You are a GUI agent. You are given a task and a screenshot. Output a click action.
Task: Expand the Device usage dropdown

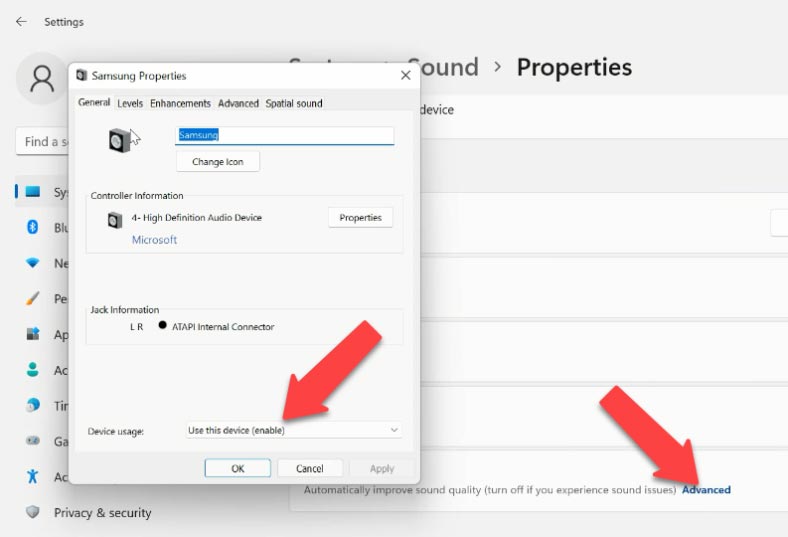[293, 430]
